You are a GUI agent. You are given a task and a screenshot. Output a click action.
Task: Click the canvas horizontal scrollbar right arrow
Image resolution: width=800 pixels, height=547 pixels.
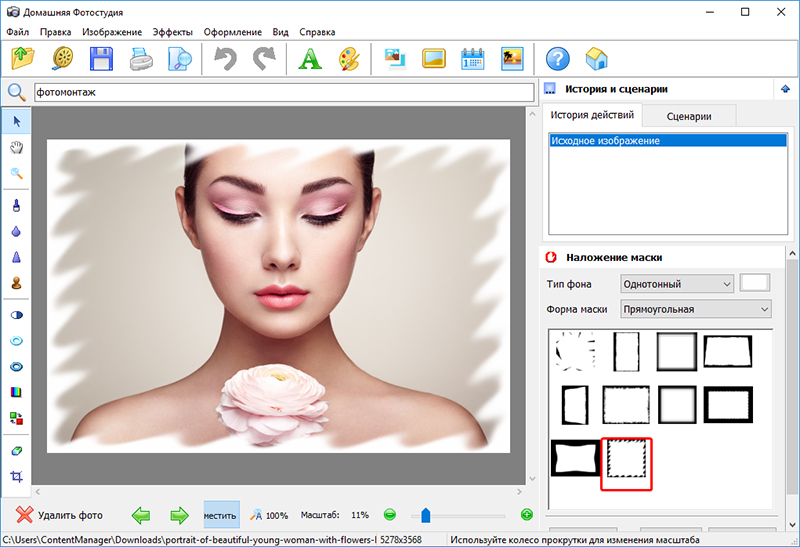tap(519, 492)
